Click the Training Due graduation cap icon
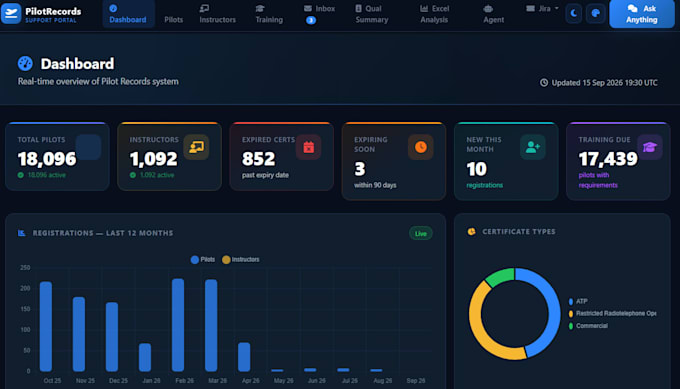Image resolution: width=680 pixels, height=389 pixels. 649,147
